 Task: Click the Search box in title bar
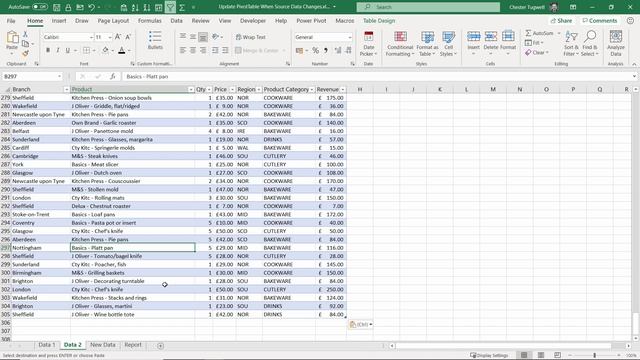tap(428, 7)
